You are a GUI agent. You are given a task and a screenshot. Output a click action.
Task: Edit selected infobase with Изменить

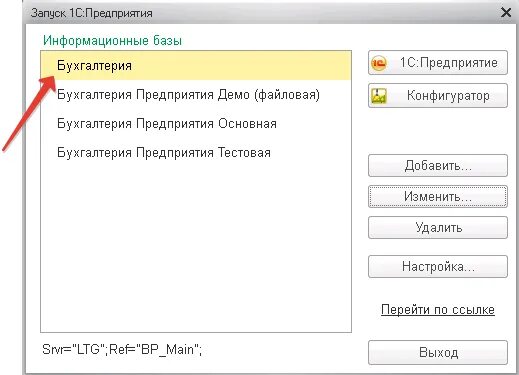(438, 196)
